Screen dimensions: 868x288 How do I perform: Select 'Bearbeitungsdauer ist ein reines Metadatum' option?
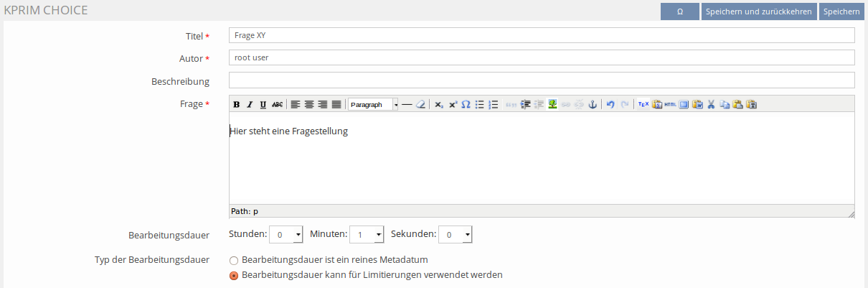point(234,260)
